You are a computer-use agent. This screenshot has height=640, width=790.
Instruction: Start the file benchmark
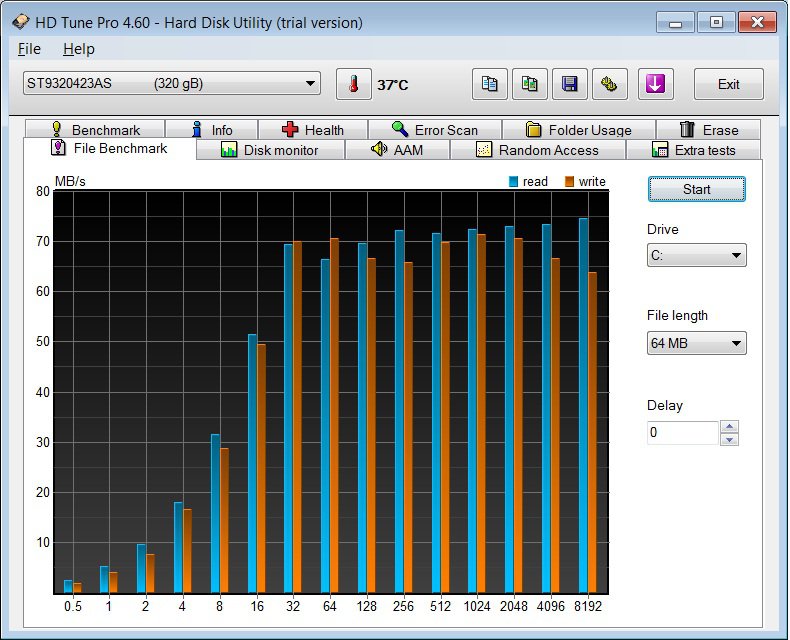(696, 189)
